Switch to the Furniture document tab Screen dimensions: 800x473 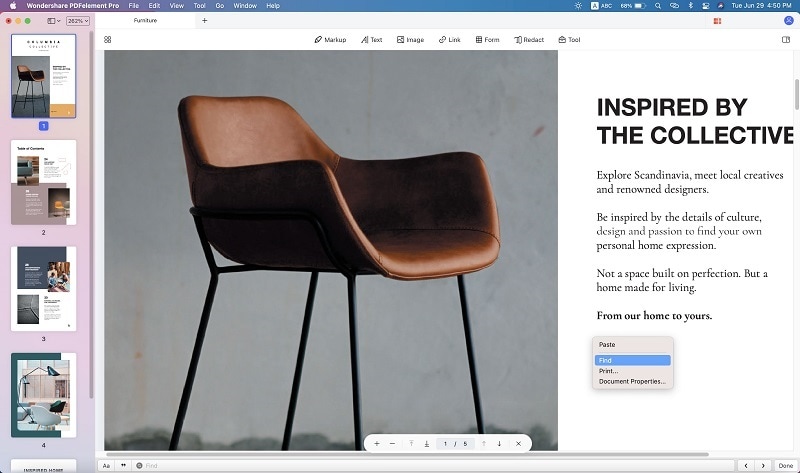click(x=145, y=20)
